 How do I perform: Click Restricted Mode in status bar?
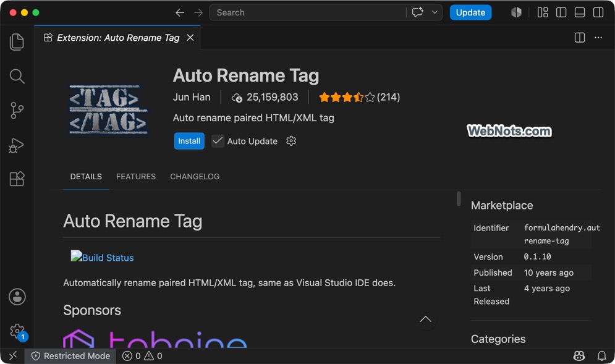pyautogui.click(x=70, y=356)
